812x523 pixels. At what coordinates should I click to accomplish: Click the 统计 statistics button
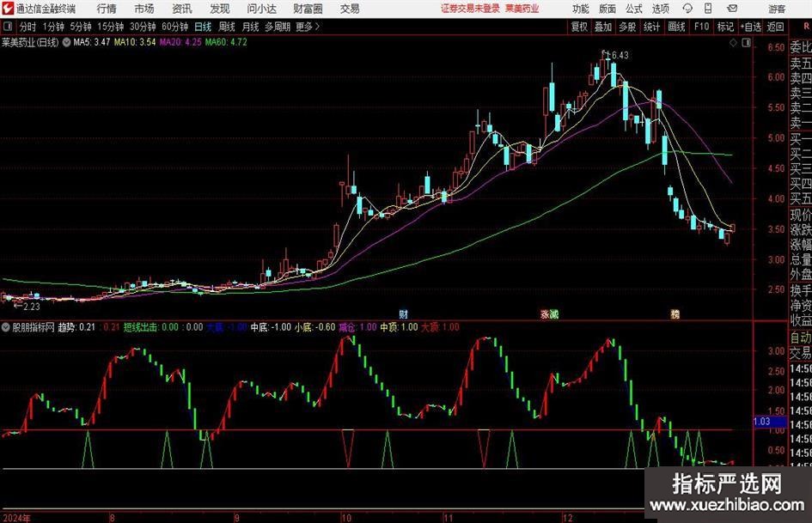click(651, 27)
